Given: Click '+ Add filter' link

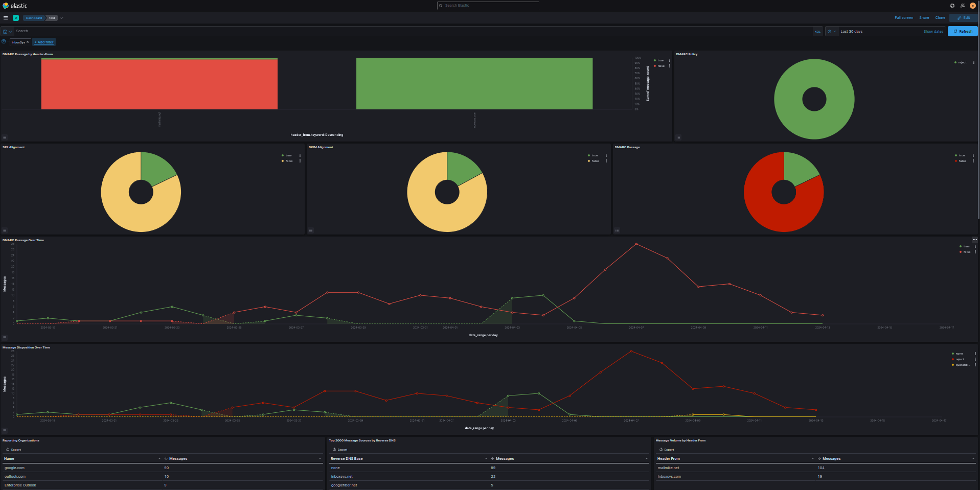Looking at the screenshot, I should click(x=44, y=42).
